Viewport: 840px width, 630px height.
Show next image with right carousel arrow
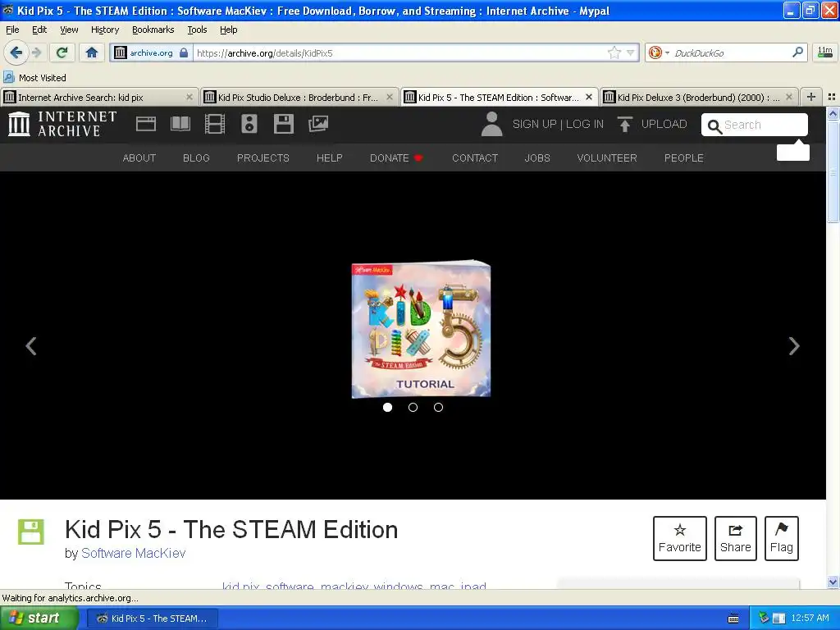[794, 346]
